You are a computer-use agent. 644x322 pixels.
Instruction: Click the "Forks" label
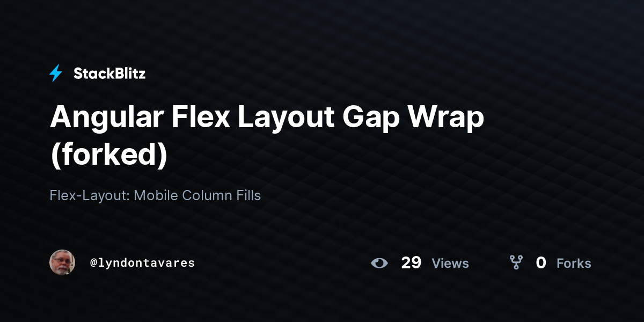click(574, 264)
